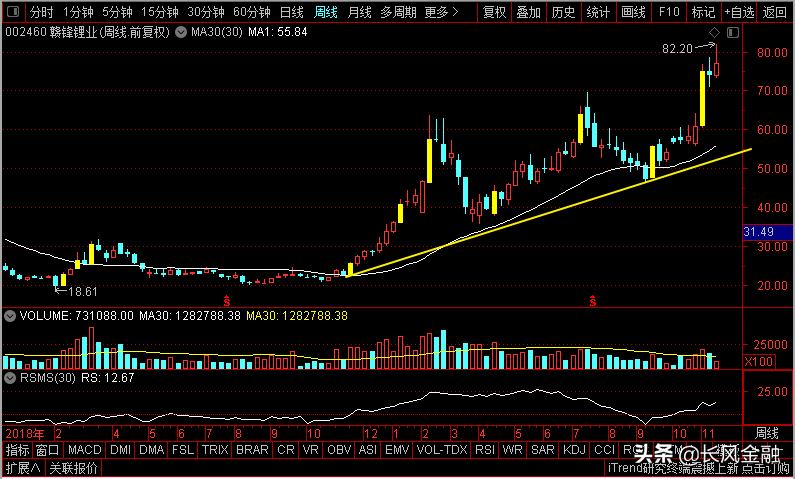795x479 pixels.
Task: Click the 统计 statistics button
Action: (x=598, y=12)
